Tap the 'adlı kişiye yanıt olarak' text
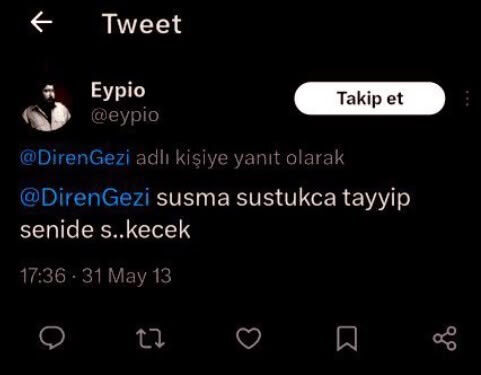 [240, 158]
